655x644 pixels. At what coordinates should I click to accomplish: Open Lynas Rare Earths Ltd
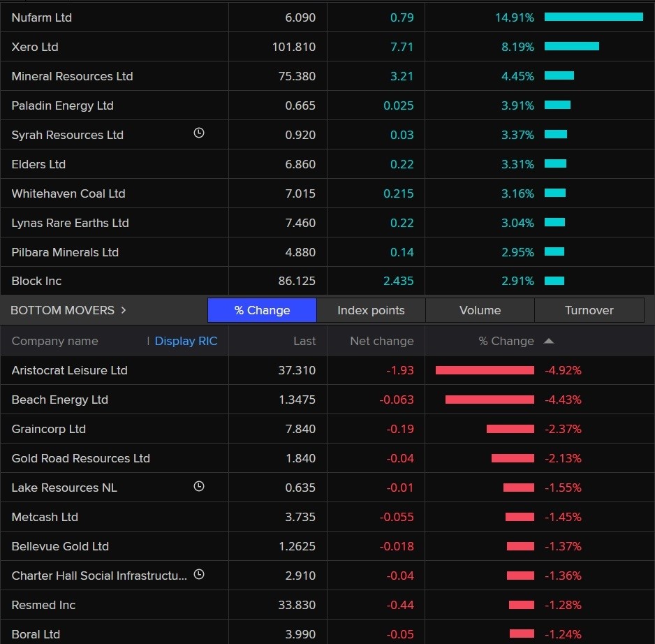point(70,223)
